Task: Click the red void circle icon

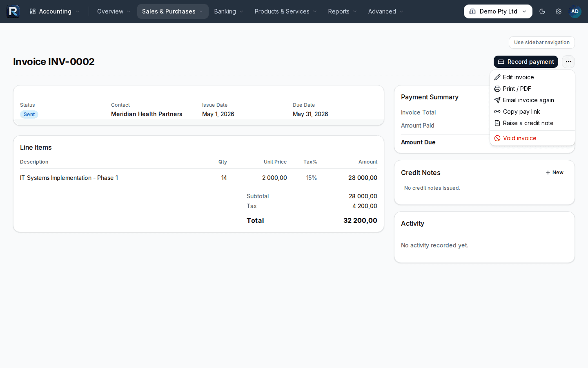Action: (497, 138)
